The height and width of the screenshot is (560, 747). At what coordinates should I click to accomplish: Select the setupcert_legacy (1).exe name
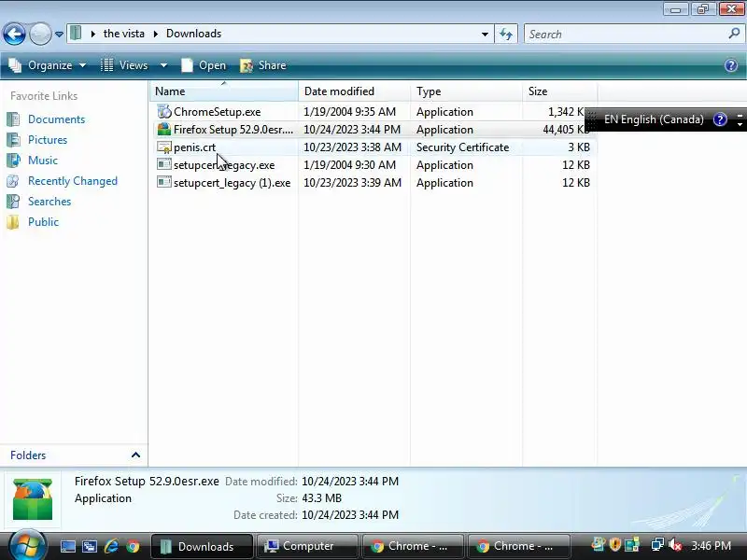(x=232, y=183)
